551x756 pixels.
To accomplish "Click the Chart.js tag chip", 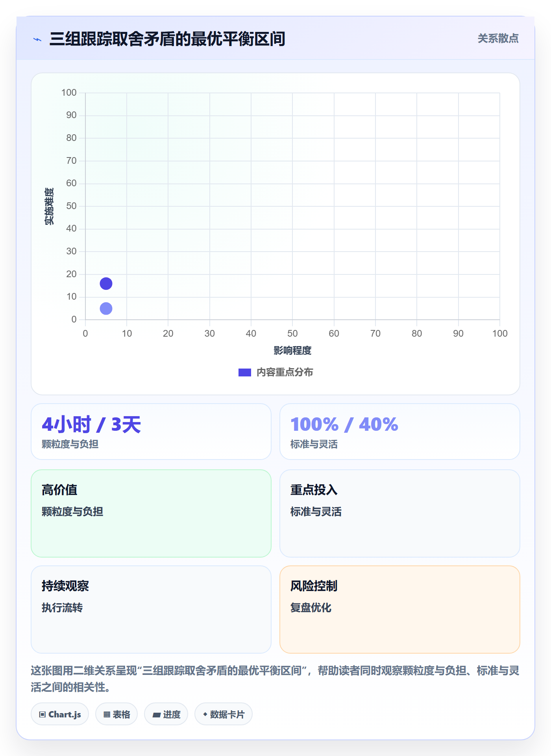I will tap(60, 714).
